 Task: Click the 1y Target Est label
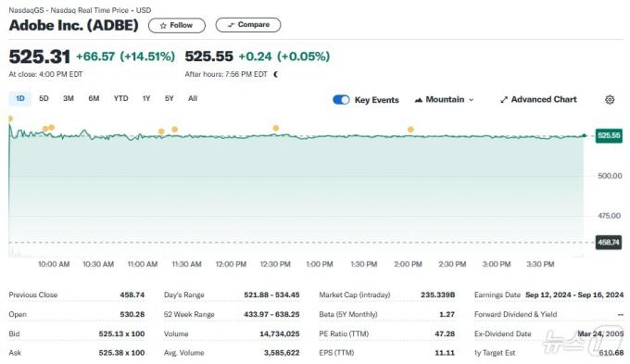pos(495,353)
